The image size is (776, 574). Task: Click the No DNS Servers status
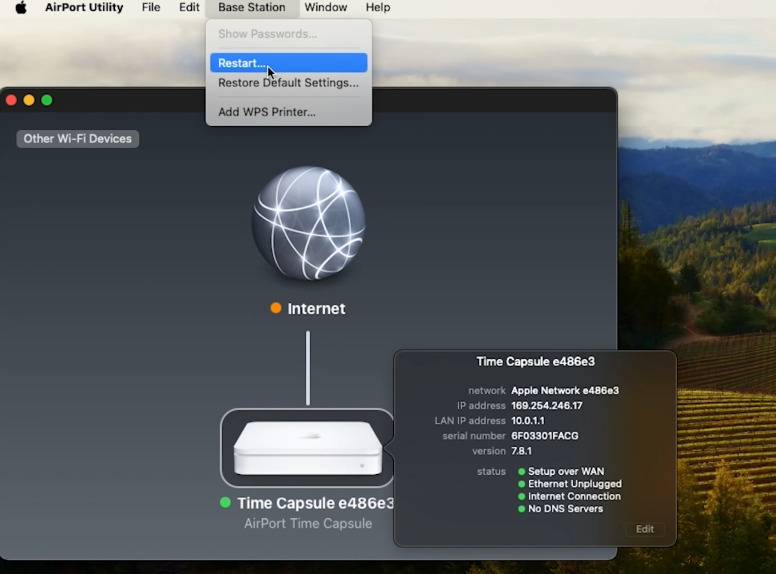[x=565, y=509]
